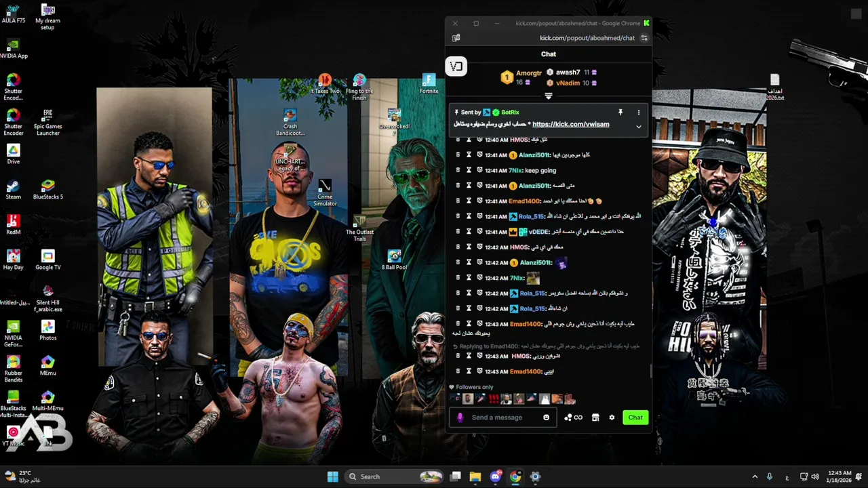Viewport: 868px width, 488px height.
Task: Open Google Chrome from the taskbar
Action: coord(515,476)
